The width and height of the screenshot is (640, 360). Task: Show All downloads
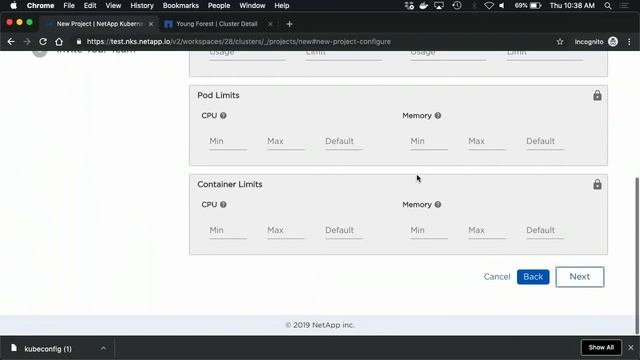[601, 348]
